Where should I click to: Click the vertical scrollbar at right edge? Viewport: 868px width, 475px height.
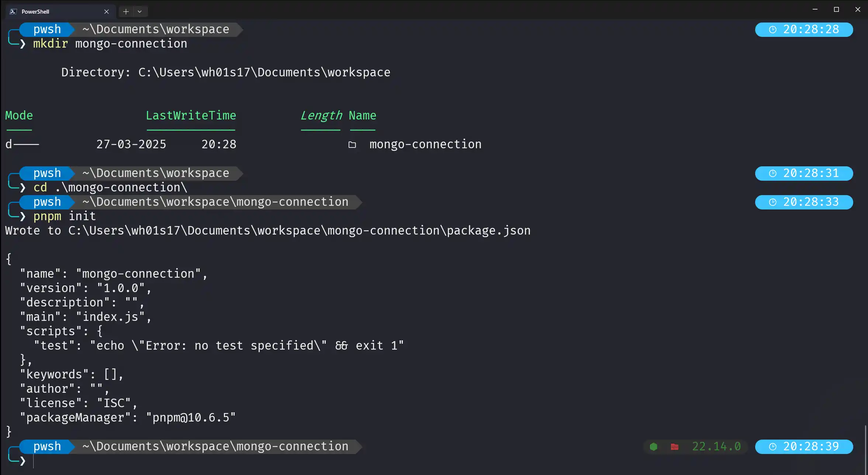(x=865, y=449)
